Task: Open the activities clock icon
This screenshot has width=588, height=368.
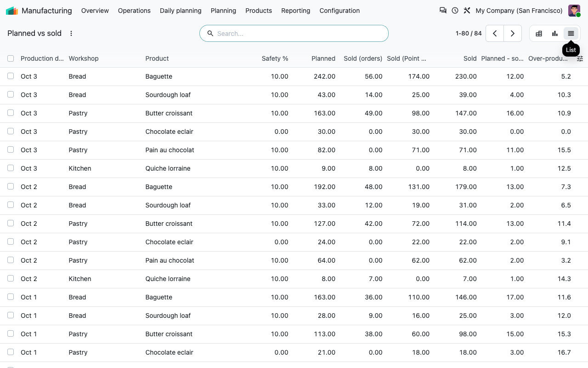Action: tap(455, 11)
